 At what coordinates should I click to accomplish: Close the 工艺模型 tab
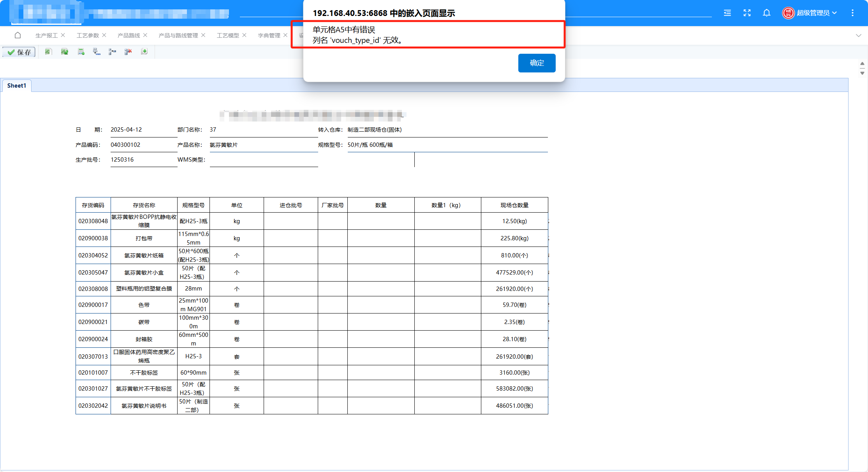[x=244, y=35]
